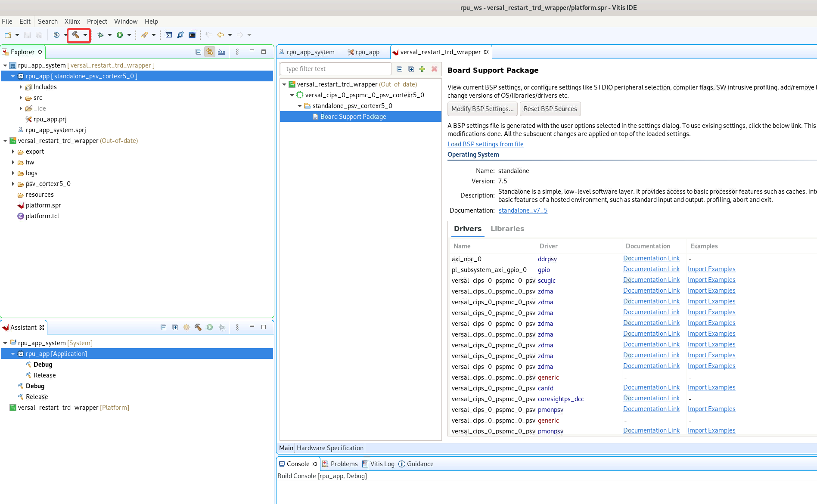
Task: Collapse rpu_app [Application] in Assistant view
Action: (13, 354)
